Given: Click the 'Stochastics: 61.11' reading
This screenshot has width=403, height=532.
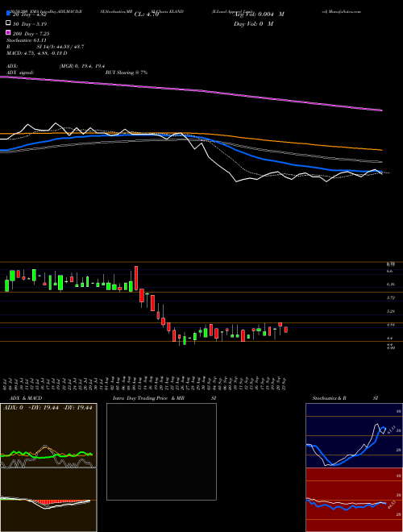Looking at the screenshot, I should click(x=27, y=40).
